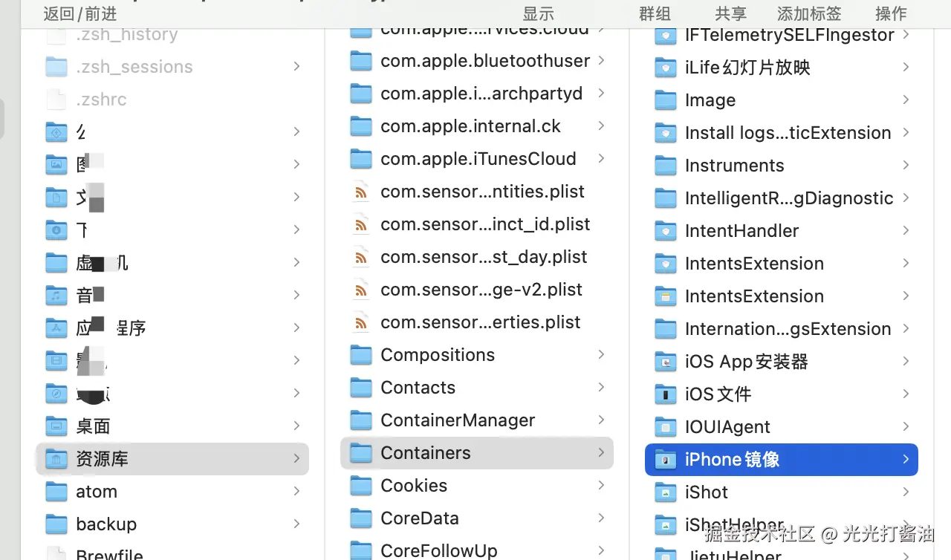Click the iPhone 镜像 folder icon
Screen dimensions: 951x560
click(x=665, y=460)
